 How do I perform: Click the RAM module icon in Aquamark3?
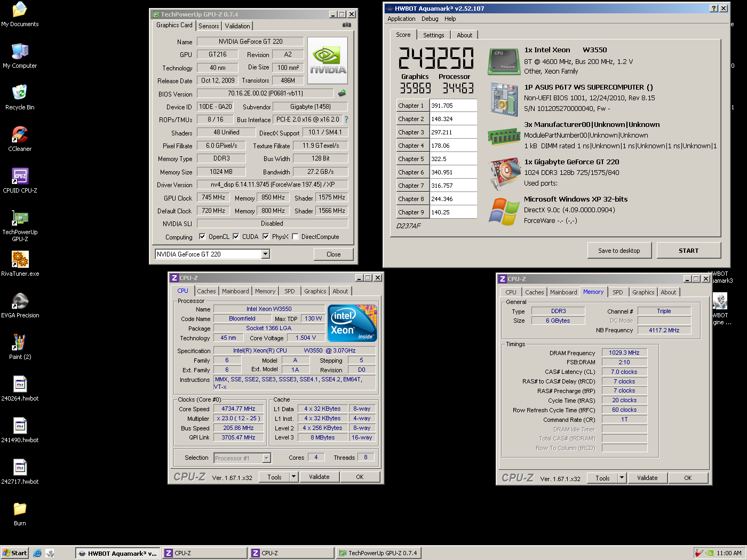click(504, 137)
